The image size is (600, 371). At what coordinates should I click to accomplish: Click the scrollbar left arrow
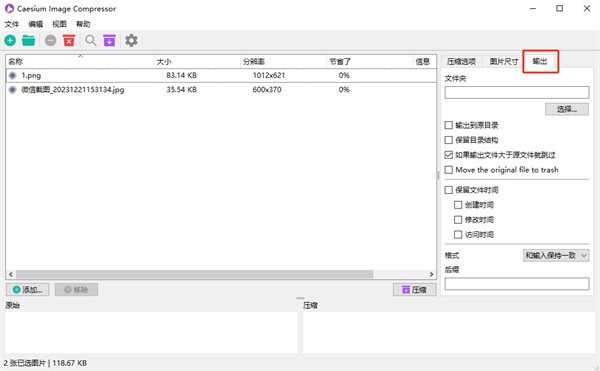11,274
